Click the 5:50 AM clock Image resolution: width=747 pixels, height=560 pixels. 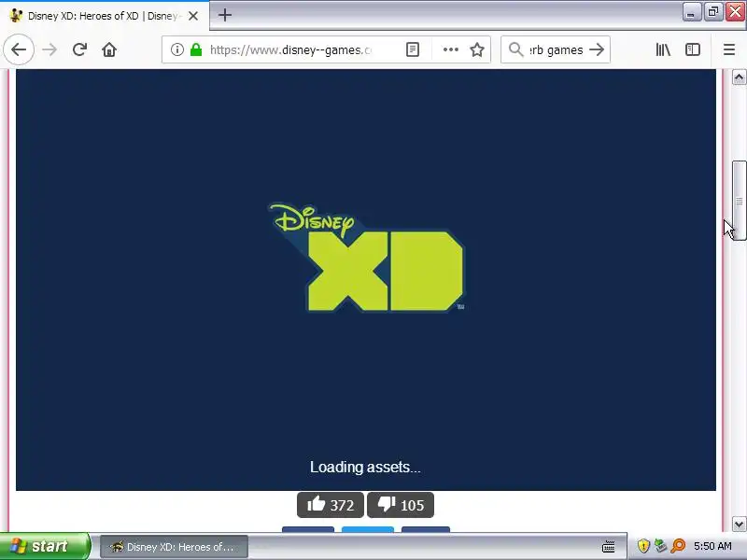tap(712, 546)
